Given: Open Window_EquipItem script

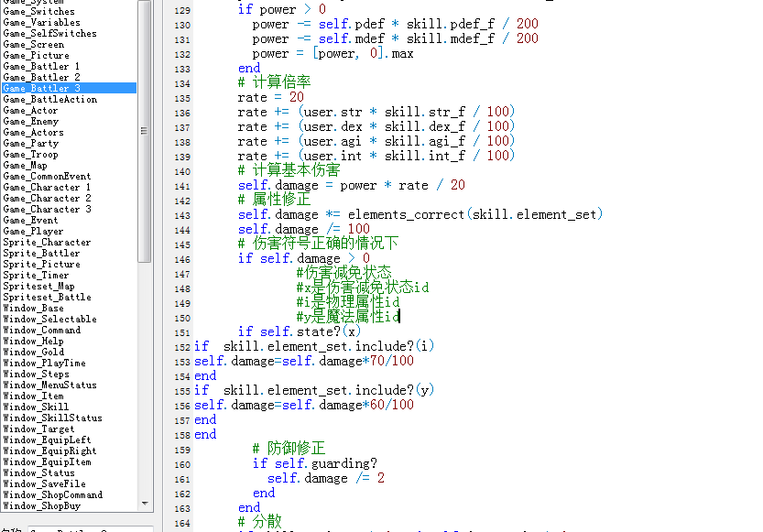Looking at the screenshot, I should [x=48, y=462].
